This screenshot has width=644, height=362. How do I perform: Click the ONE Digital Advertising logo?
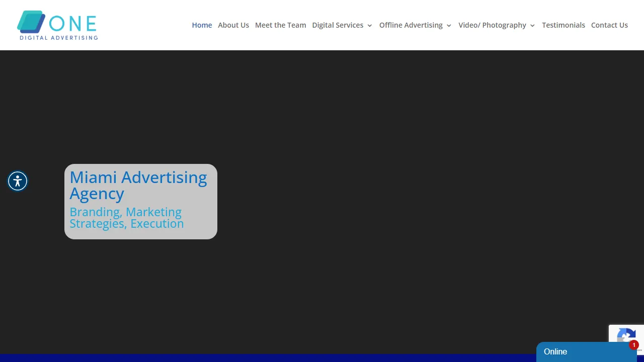click(57, 25)
